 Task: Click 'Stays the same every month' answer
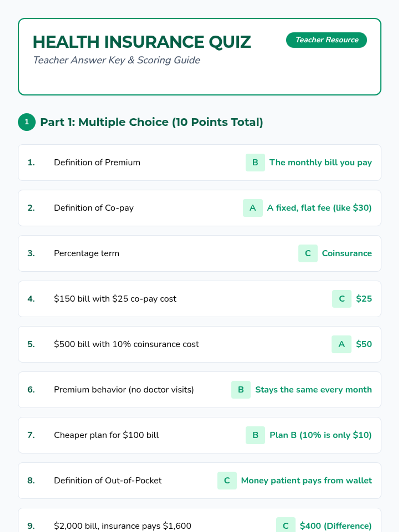click(313, 390)
